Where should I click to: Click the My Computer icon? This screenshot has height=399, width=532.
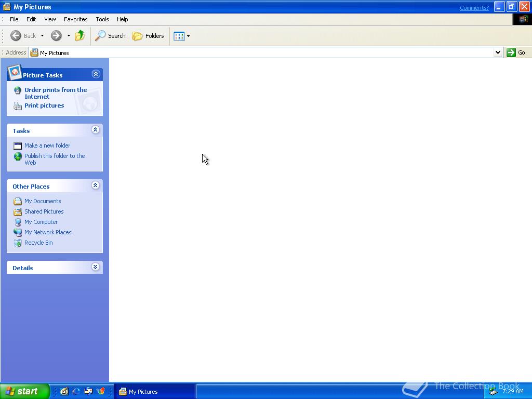click(x=18, y=222)
